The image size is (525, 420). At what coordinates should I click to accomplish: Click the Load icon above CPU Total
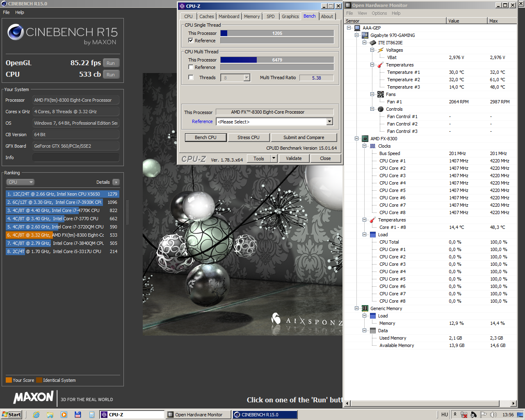pos(373,235)
